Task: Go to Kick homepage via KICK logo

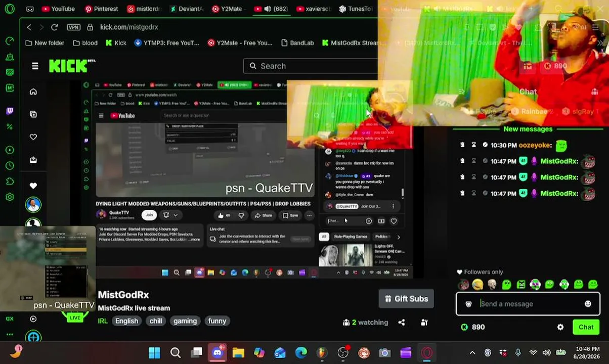Action: (72, 66)
